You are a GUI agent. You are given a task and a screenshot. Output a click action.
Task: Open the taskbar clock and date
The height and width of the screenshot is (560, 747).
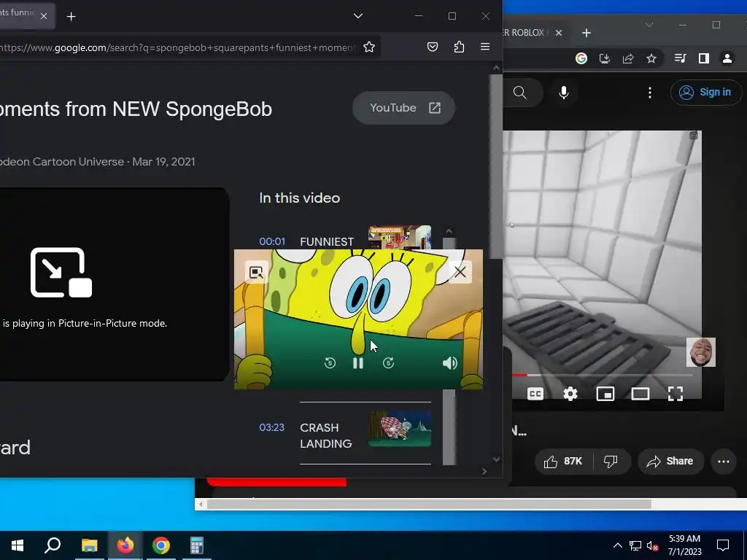click(x=684, y=545)
